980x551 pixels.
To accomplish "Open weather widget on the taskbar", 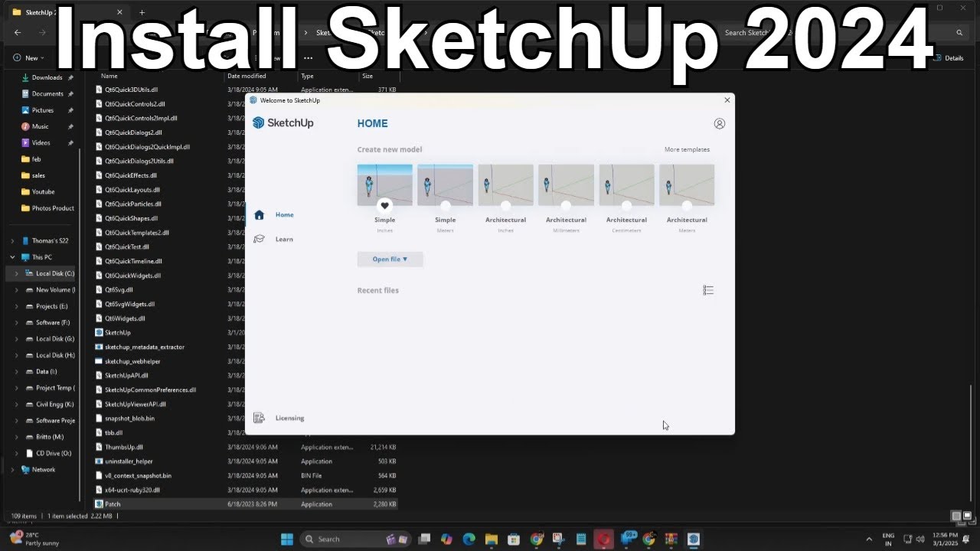I will [34, 538].
